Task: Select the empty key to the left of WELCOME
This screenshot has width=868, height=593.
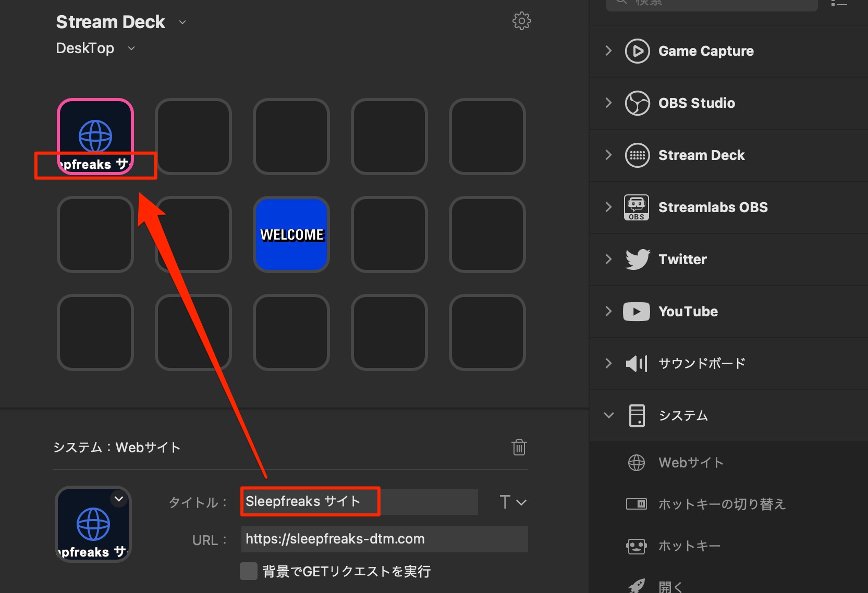Action: 193,234
